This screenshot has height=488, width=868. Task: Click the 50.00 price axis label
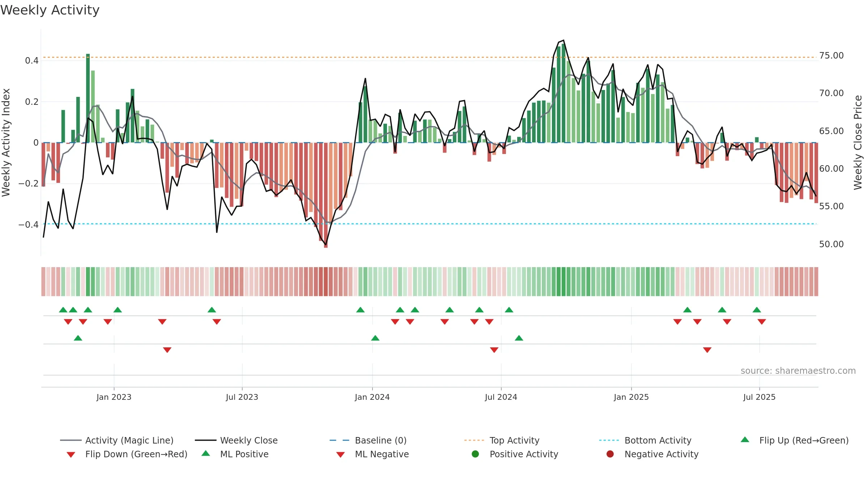tap(831, 244)
